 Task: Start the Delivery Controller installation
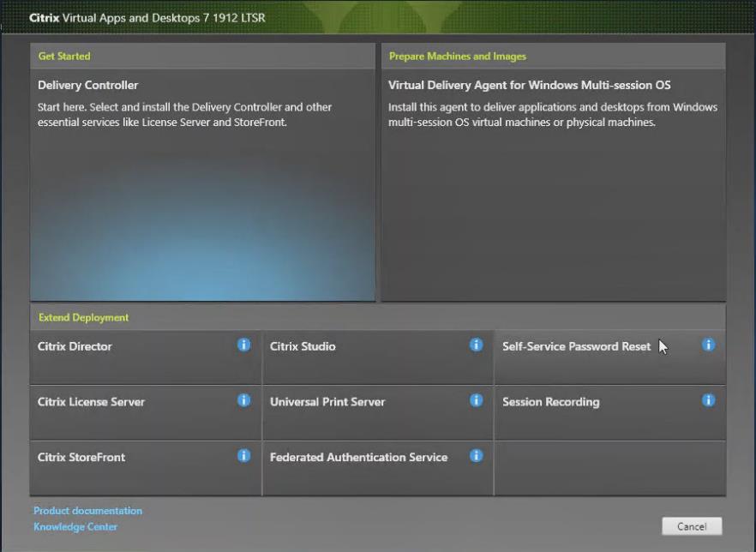pos(202,185)
